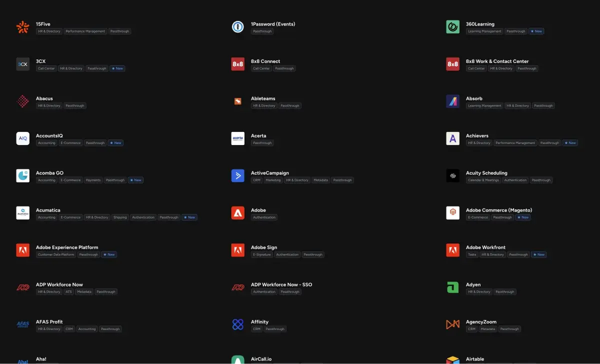Viewport: 600px width, 364px height.
Task: Click the Accounting tag under AFAS Profit
Action: tap(87, 329)
